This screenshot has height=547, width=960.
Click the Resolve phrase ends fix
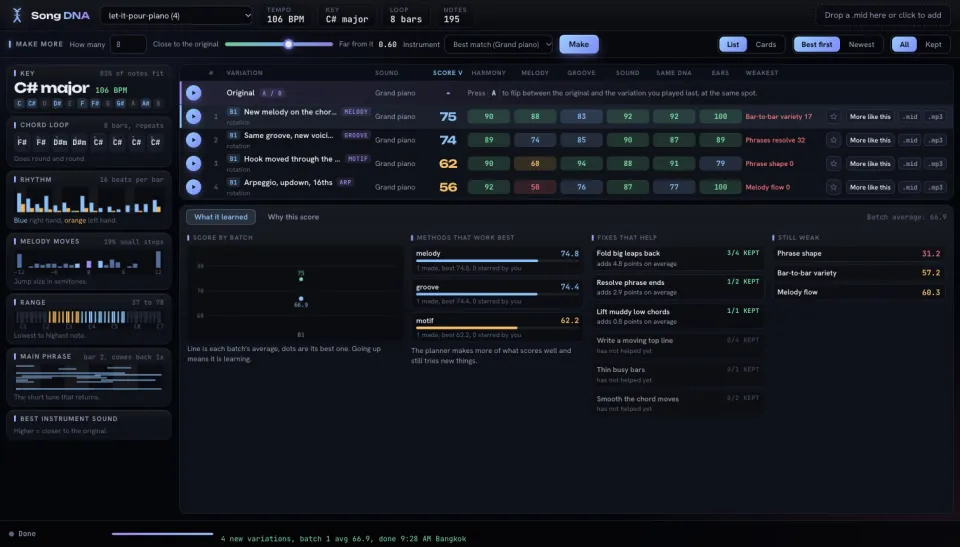pos(678,287)
